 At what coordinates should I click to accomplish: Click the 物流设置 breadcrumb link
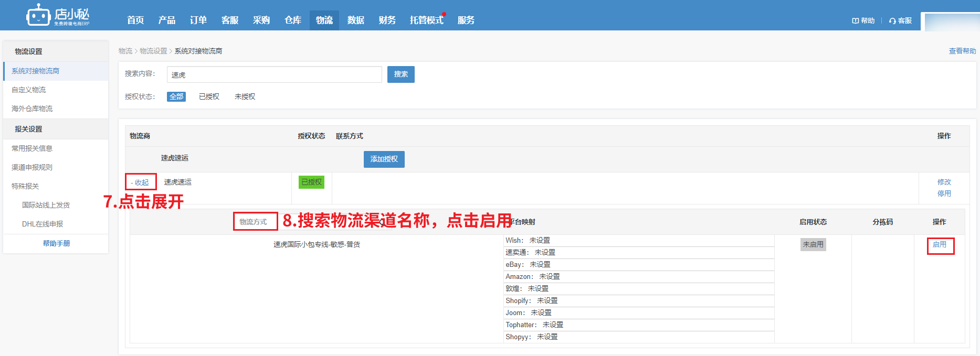pos(153,51)
